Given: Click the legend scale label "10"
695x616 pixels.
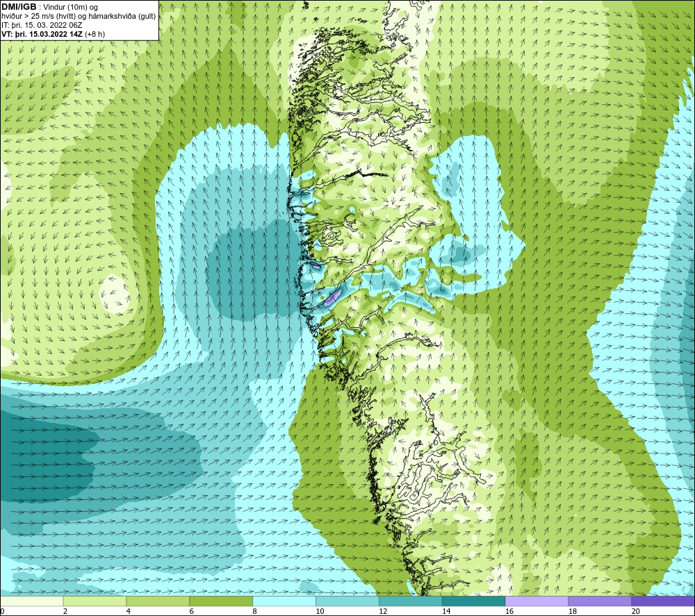Looking at the screenshot, I should tap(320, 612).
